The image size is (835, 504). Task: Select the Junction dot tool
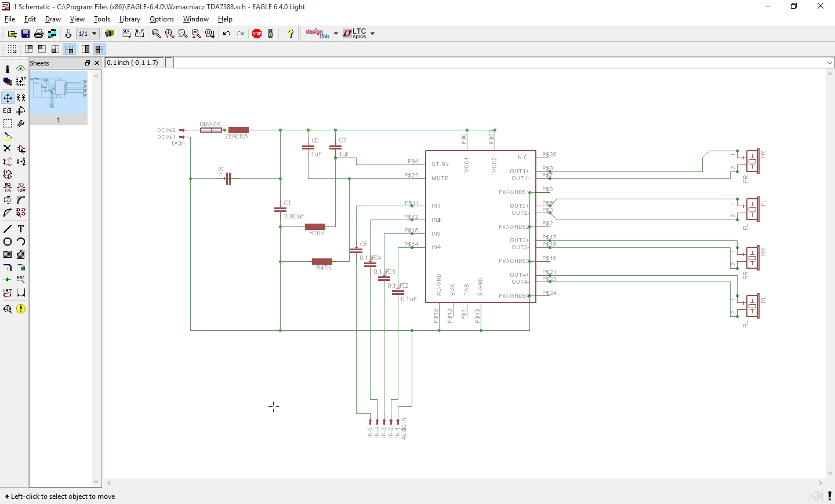[8, 280]
